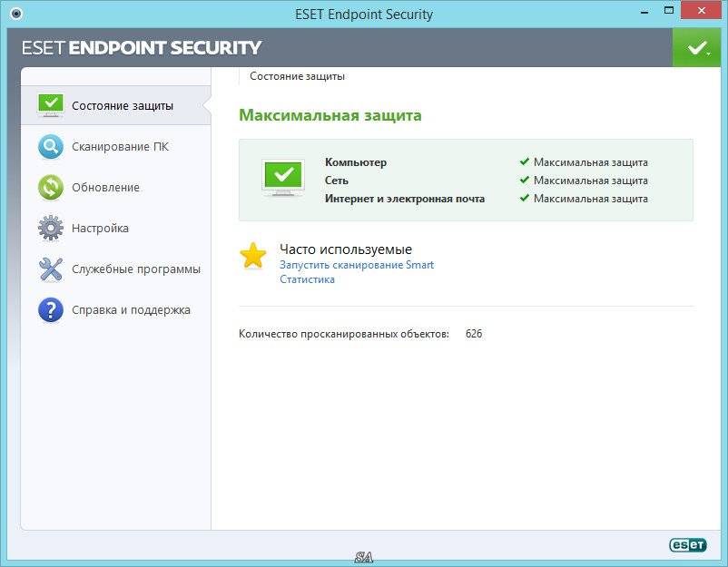Go to Обновление section
This screenshot has width=728, height=567.
click(x=115, y=188)
